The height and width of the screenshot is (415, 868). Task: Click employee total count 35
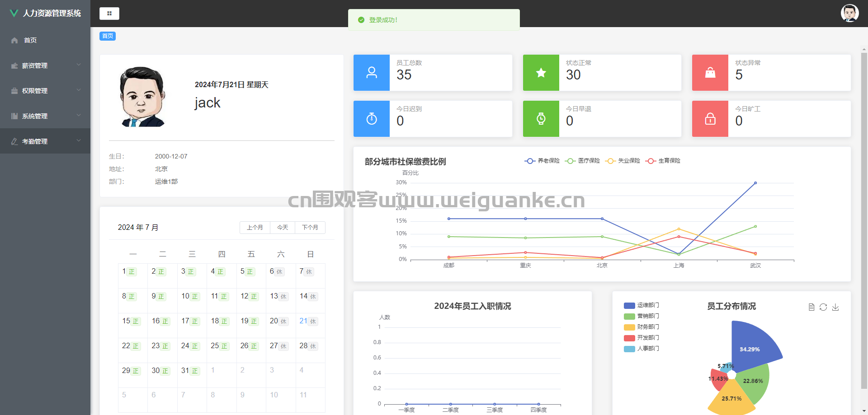point(404,75)
